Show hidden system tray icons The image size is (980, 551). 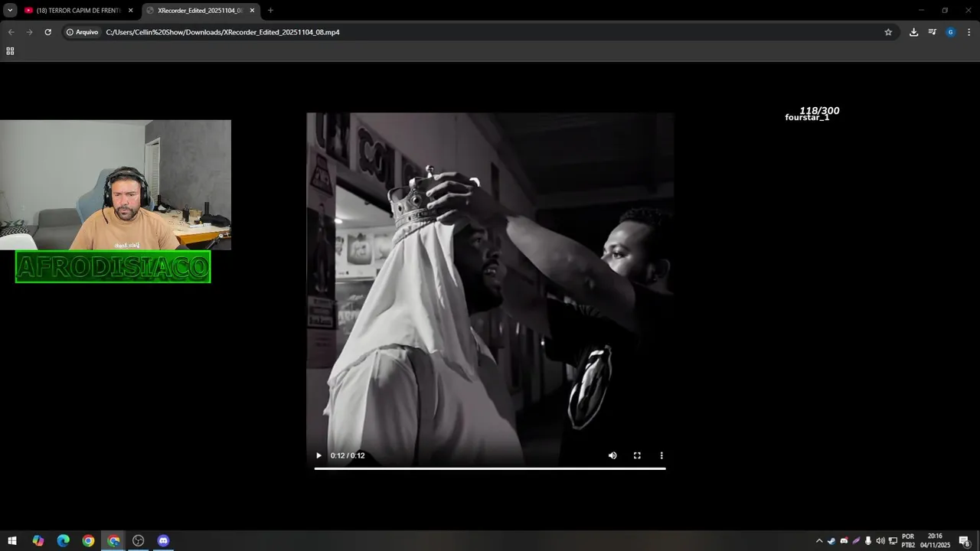click(x=818, y=540)
